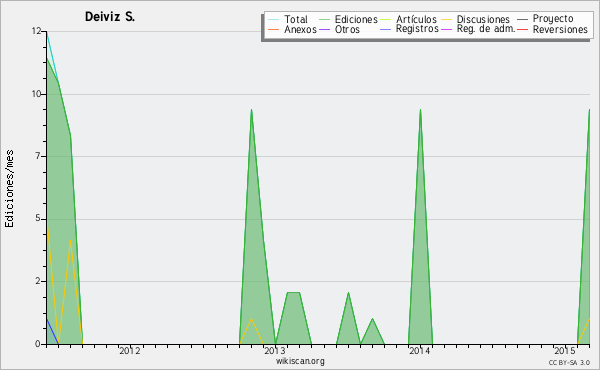Click the Ediciones/mes axis label
Screen dimensions: 600x370
click(x=9, y=189)
